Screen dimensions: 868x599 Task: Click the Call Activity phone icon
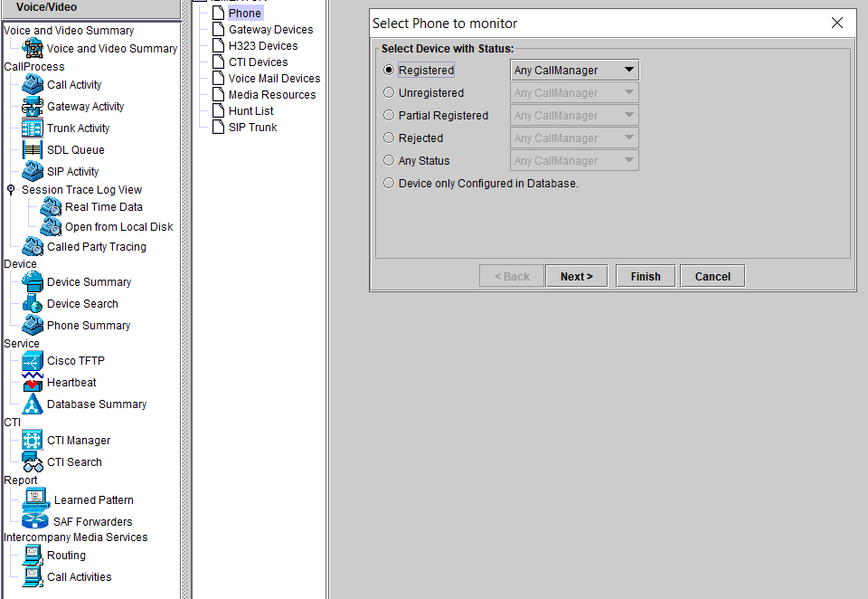pos(33,84)
